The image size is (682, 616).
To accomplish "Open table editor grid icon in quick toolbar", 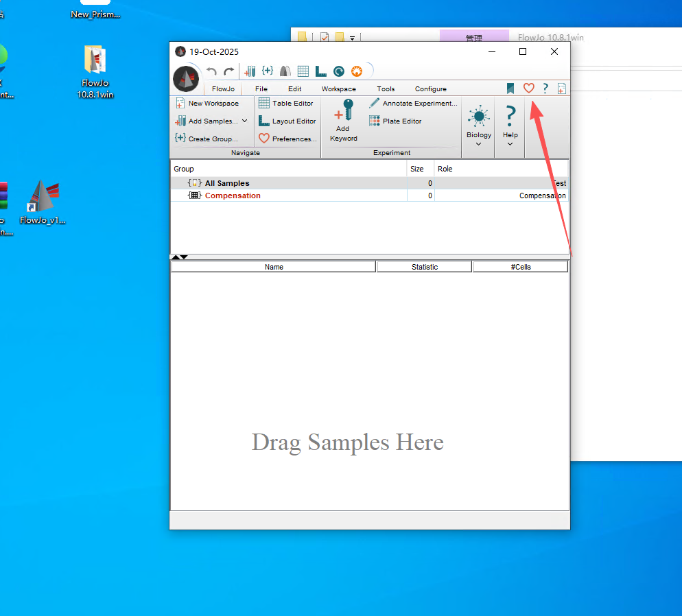I will (303, 71).
